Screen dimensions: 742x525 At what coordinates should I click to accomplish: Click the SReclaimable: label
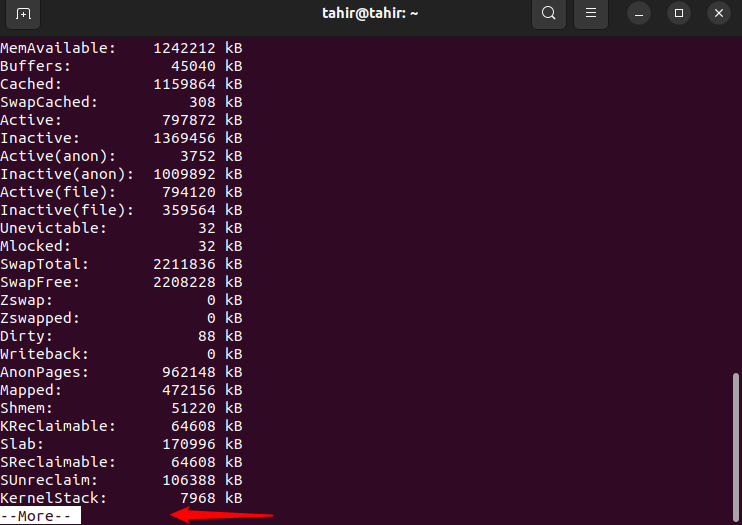[58, 462]
